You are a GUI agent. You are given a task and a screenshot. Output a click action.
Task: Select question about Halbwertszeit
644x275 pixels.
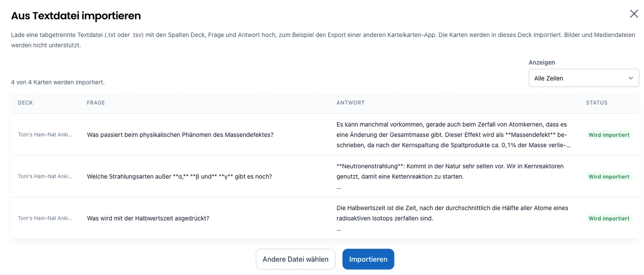point(148,218)
